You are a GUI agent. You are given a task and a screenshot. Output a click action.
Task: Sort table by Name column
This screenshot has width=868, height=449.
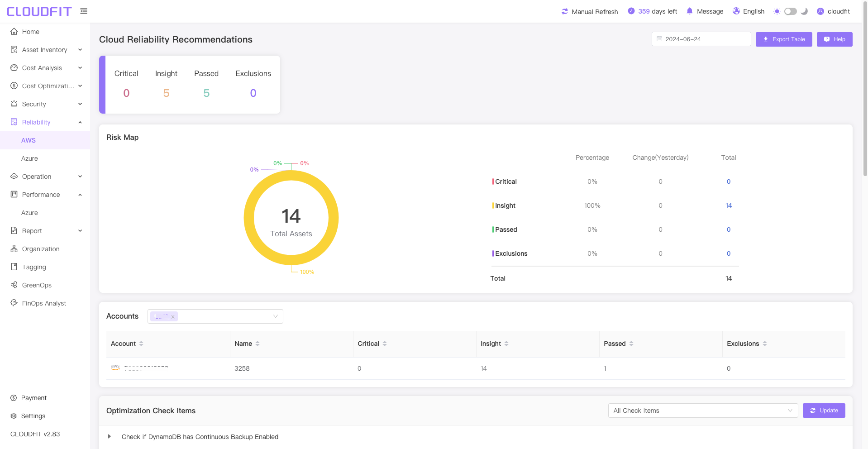[258, 344]
